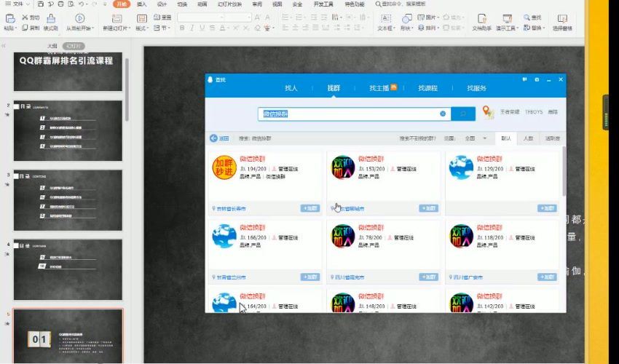Click the QQ results vertical scrollbar

(564, 171)
